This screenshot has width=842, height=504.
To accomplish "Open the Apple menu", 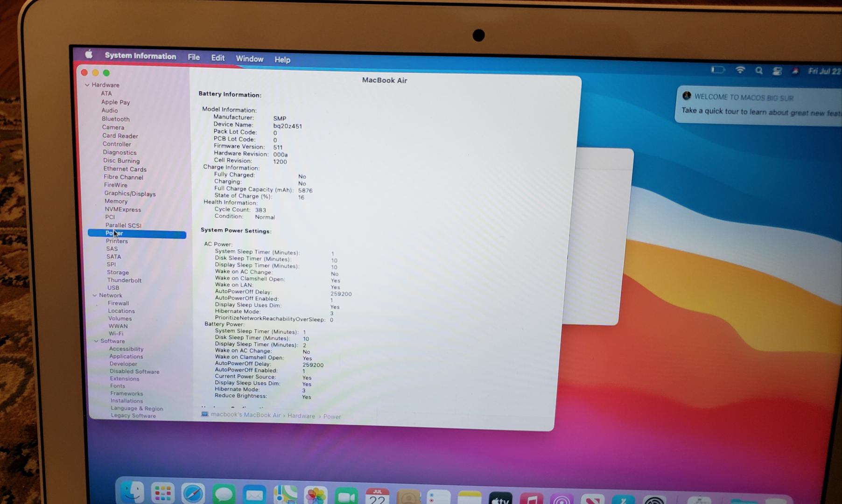I will (89, 55).
